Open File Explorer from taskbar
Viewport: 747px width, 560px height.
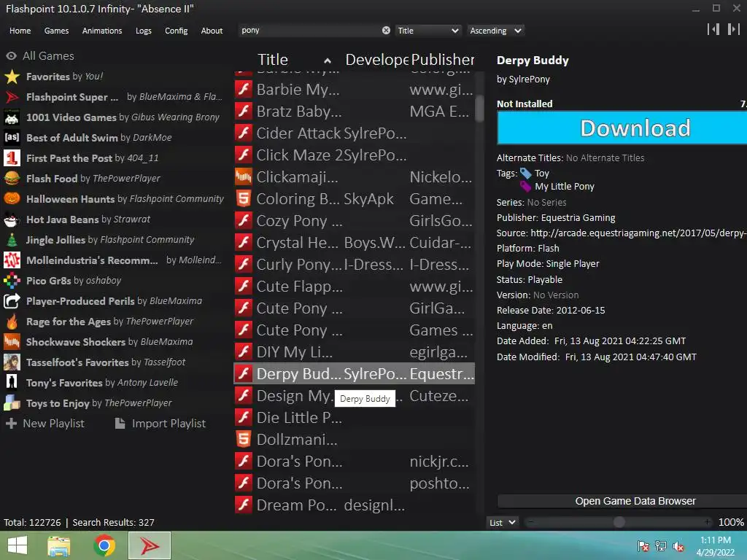(x=59, y=545)
